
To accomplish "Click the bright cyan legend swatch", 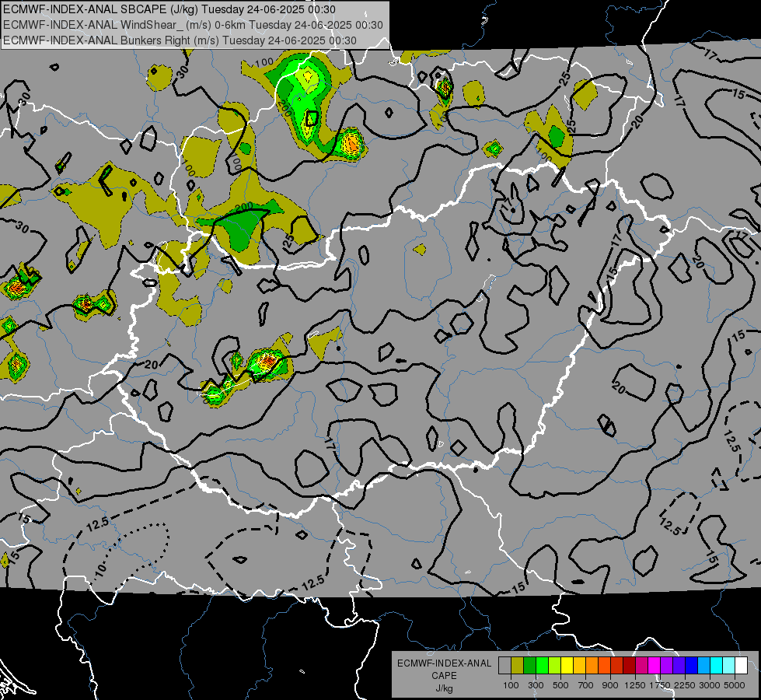I will point(716,665).
